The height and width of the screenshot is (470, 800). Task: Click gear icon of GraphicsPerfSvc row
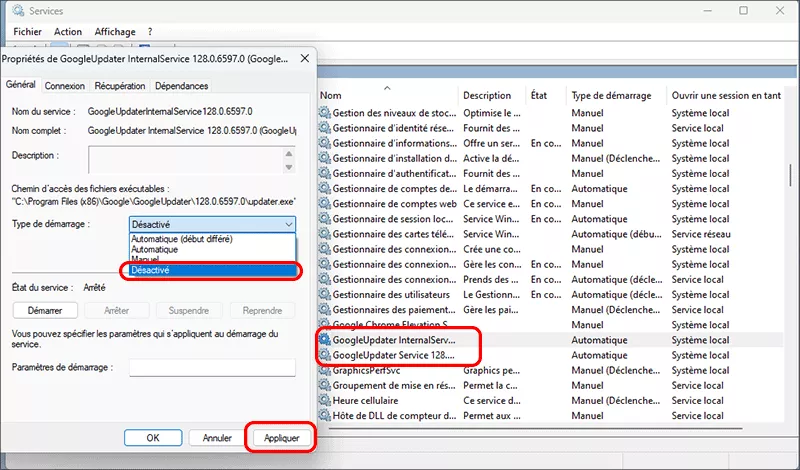point(324,370)
